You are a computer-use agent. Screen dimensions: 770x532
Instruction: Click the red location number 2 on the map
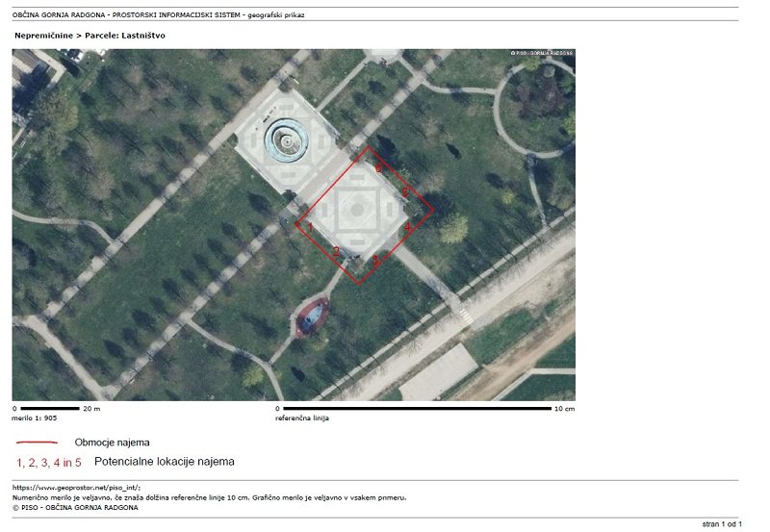point(336,252)
